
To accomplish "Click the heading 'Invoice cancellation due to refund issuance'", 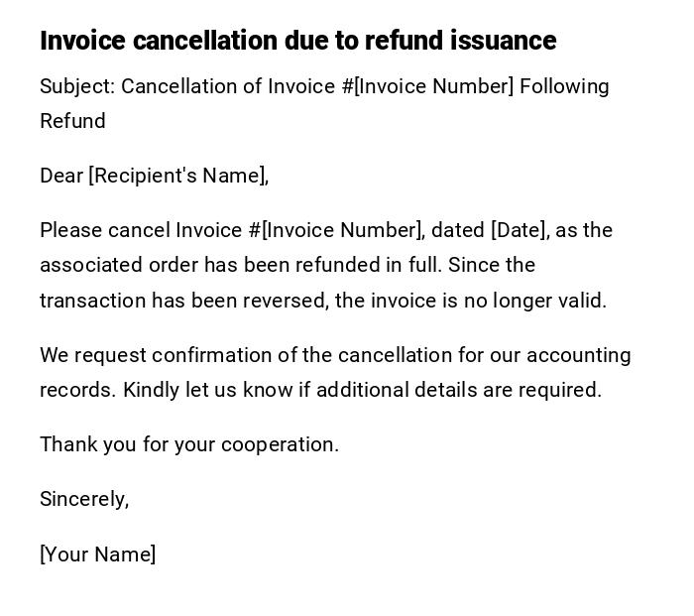I will (x=297, y=41).
